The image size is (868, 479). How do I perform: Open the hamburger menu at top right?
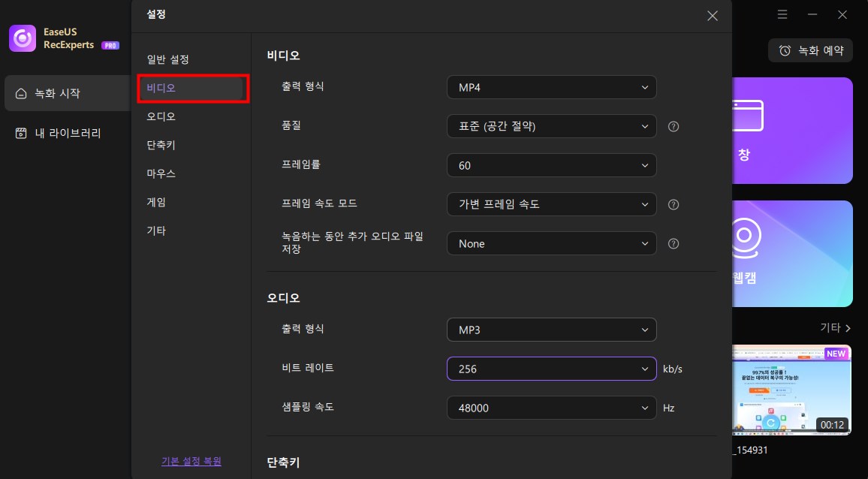pos(782,14)
